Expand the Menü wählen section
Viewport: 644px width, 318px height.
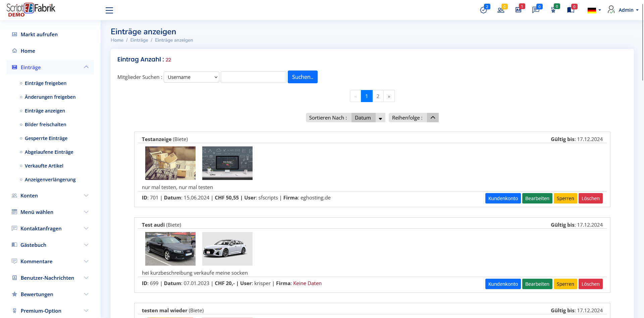point(86,212)
